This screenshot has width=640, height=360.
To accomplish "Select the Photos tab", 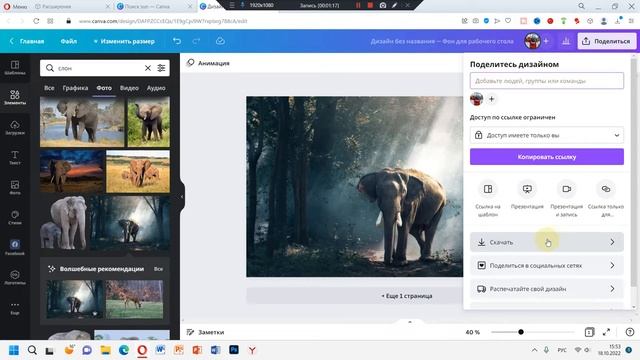I will 104,88.
